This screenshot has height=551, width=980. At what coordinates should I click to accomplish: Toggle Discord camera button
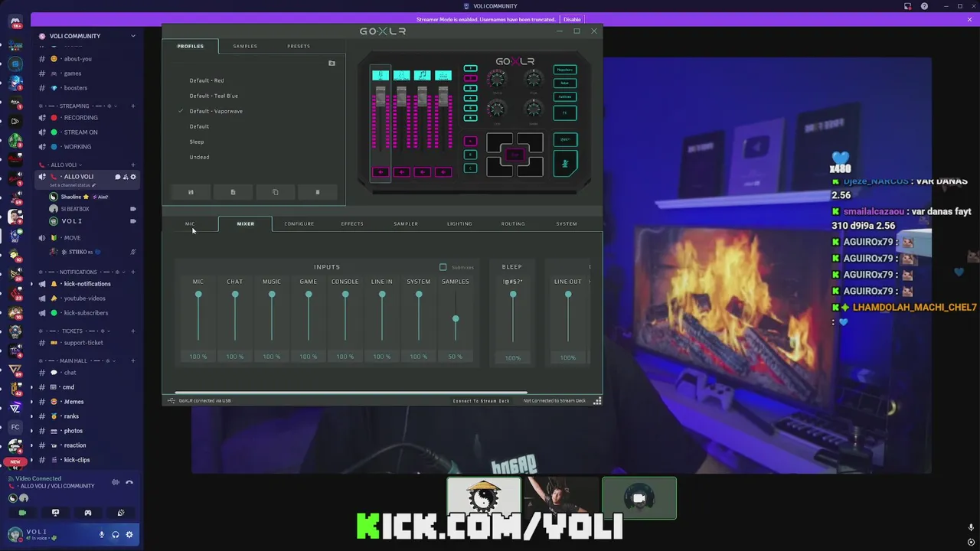22,513
